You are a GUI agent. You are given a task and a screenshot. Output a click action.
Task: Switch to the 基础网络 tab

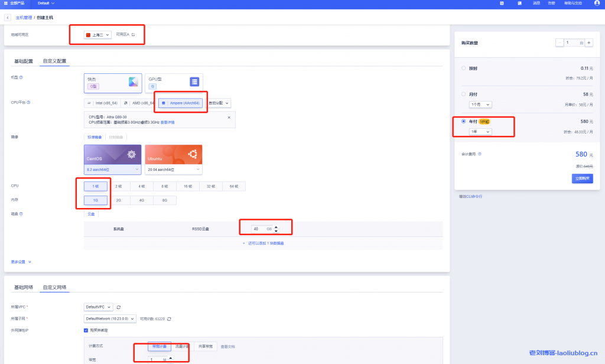coord(24,288)
